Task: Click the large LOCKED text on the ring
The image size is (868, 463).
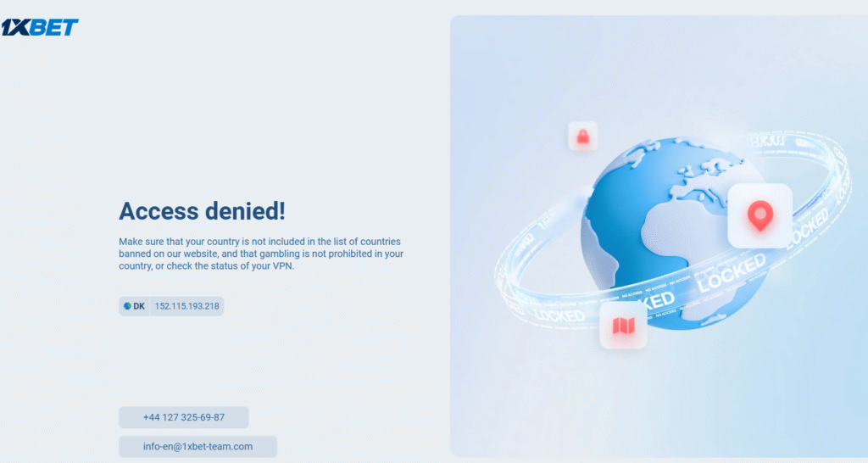Action: click(732, 273)
